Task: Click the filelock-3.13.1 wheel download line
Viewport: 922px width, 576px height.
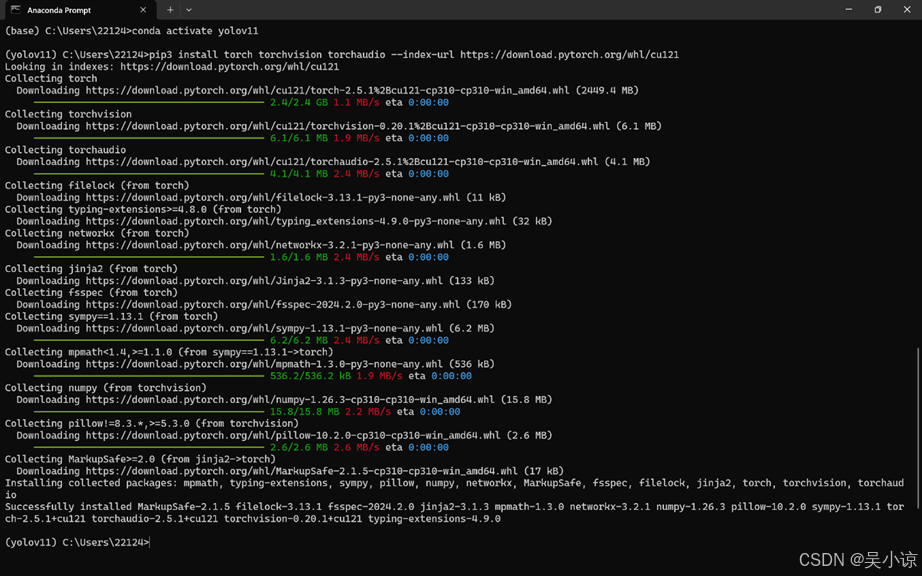Action: (x=261, y=197)
